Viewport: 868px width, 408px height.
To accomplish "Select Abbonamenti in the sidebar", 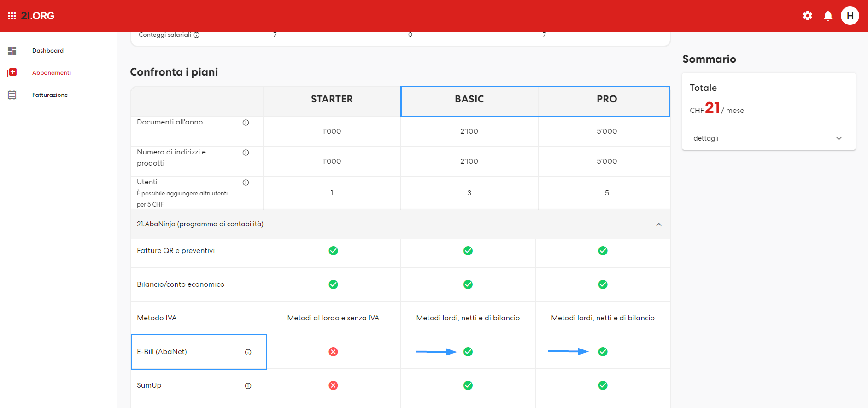I will 52,73.
